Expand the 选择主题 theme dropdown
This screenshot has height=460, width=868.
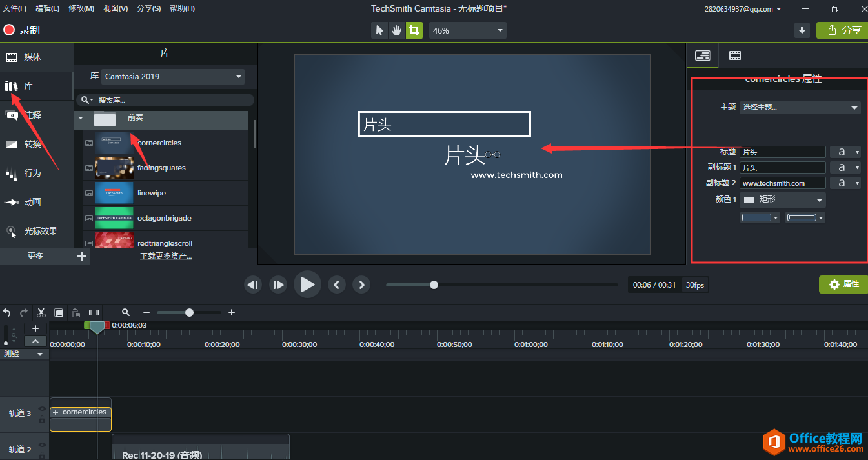click(x=800, y=108)
